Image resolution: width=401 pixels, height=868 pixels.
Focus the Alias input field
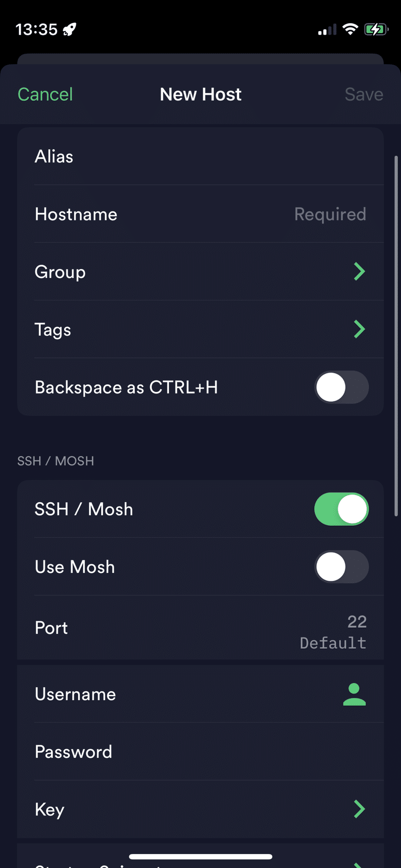(200, 156)
